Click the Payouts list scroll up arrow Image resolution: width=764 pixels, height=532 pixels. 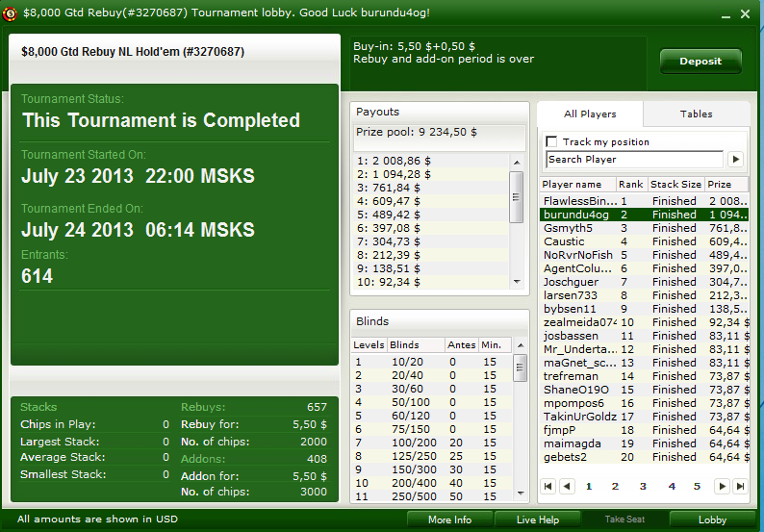click(517, 163)
